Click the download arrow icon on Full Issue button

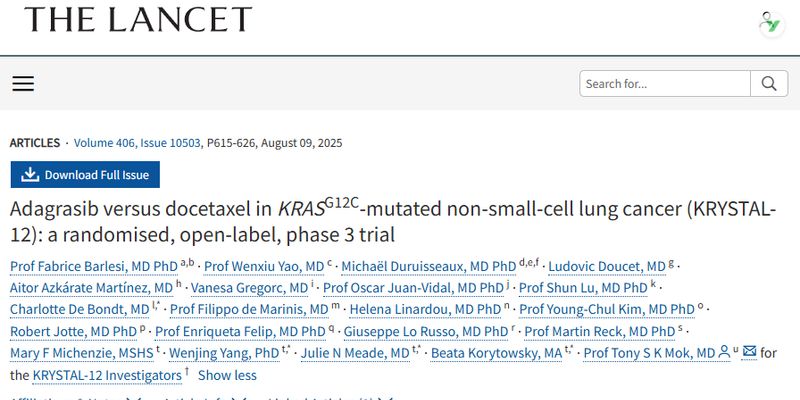[30, 175]
